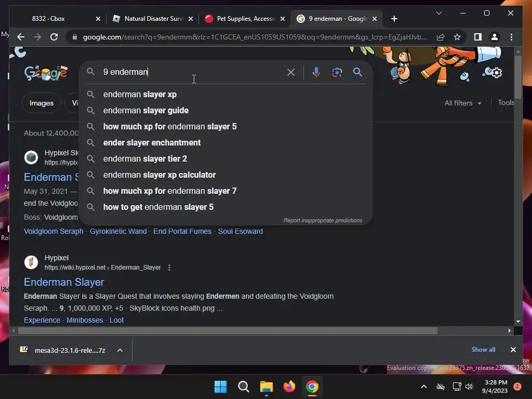
Task: Open the Enderman Slayer wiki result
Action: click(64, 282)
